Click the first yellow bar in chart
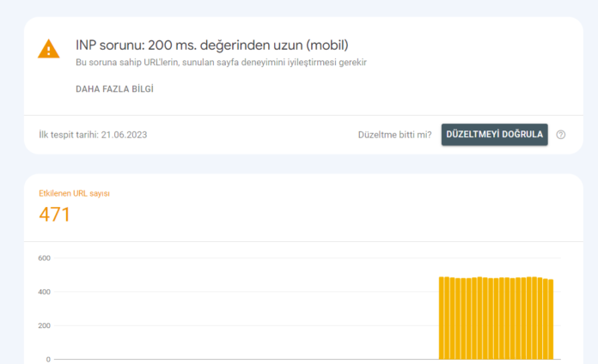The height and width of the screenshot is (364, 598). 442,318
